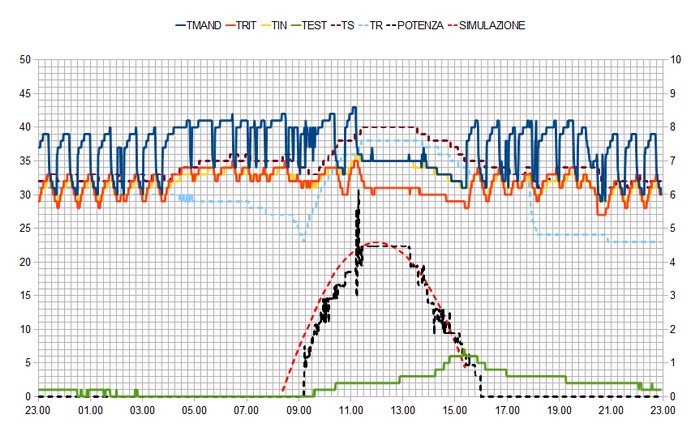Click the tallest spike of black POTENZA line

coord(358,190)
